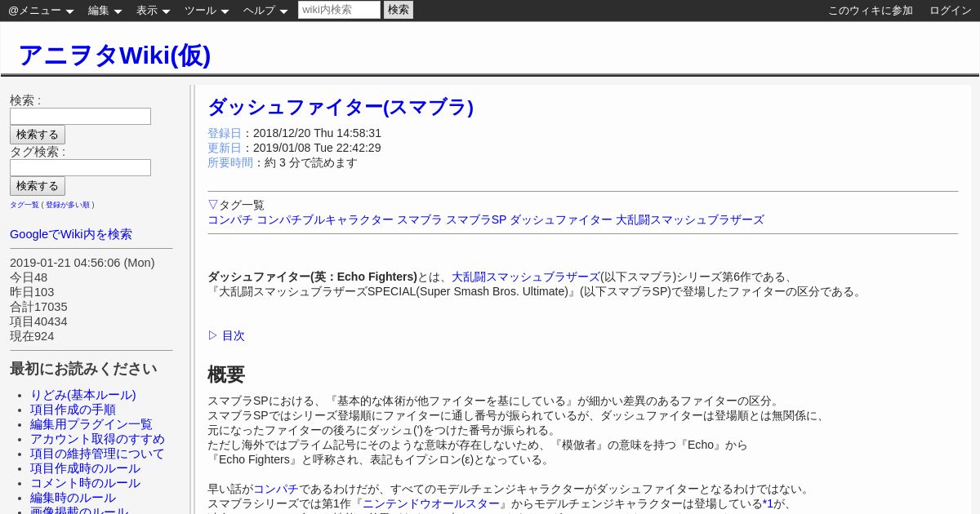Screen dimensions: 980x514
Task: Open the スマブラSP tag link
Action: 476,219
